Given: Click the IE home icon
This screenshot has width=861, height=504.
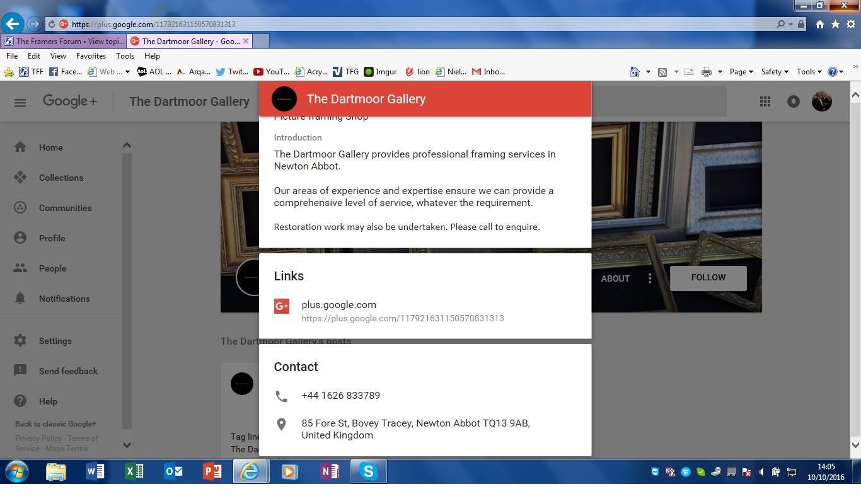Looking at the screenshot, I should 820,25.
